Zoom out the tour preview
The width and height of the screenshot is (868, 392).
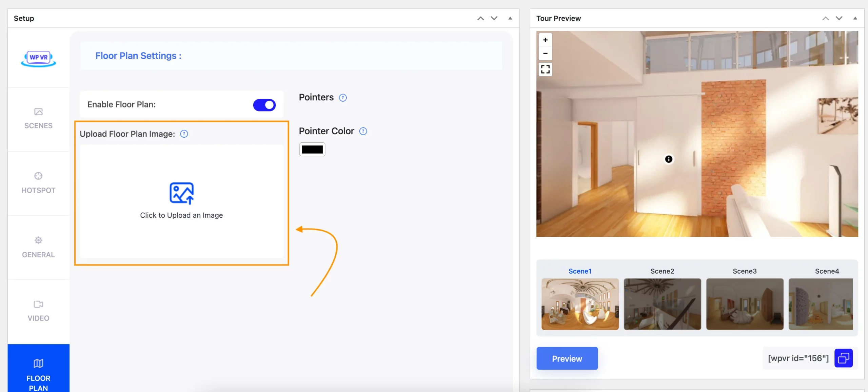pyautogui.click(x=545, y=53)
